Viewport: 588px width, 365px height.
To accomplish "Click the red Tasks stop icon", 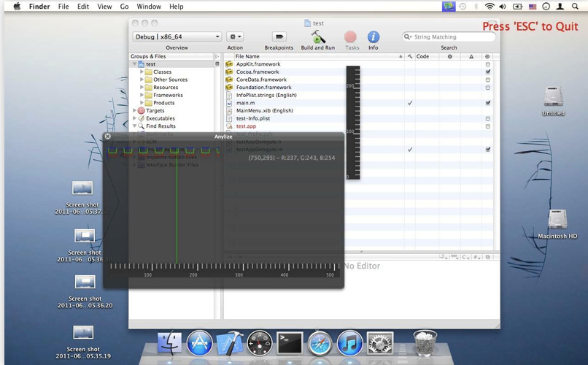I will click(x=351, y=36).
